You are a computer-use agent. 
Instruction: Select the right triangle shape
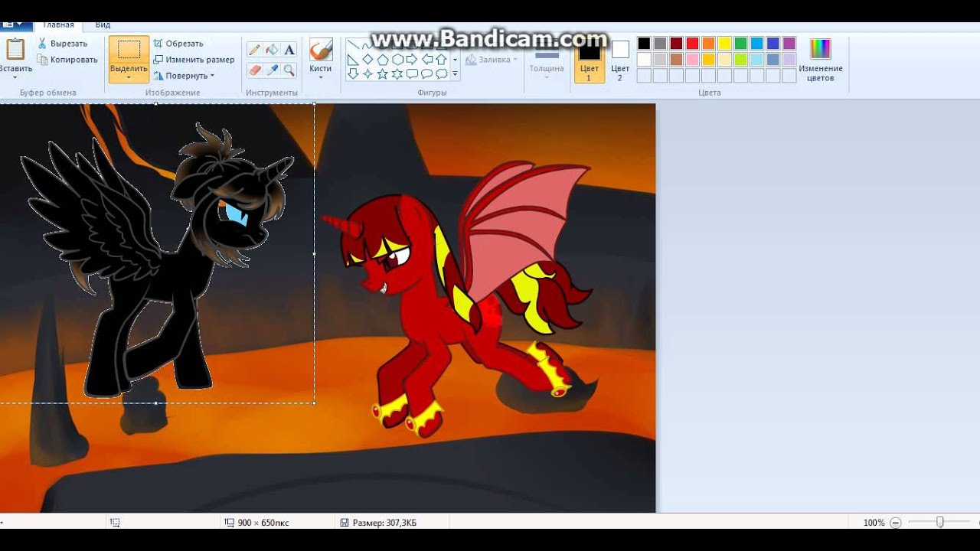click(353, 60)
